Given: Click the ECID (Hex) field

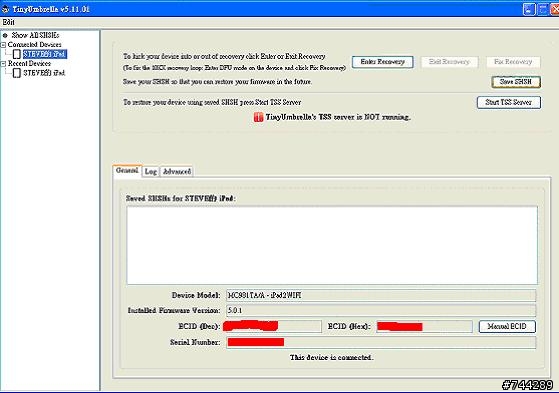Looking at the screenshot, I should [425, 326].
